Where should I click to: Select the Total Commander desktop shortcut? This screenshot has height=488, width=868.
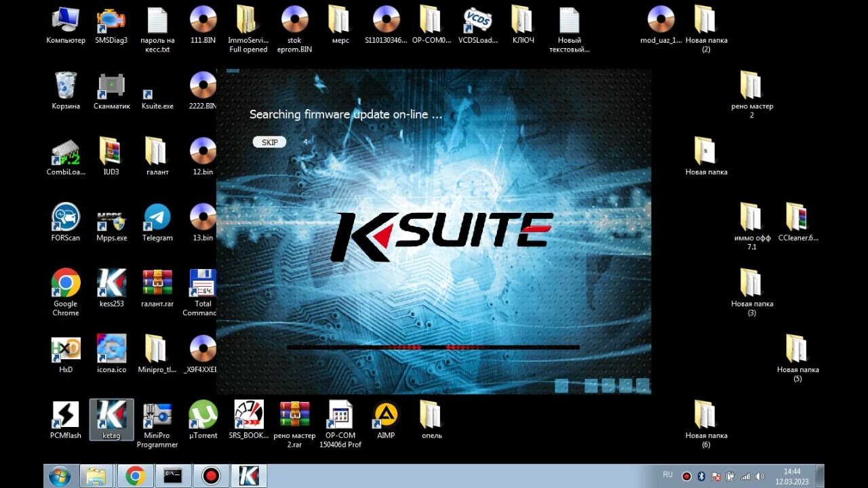pyautogui.click(x=201, y=292)
